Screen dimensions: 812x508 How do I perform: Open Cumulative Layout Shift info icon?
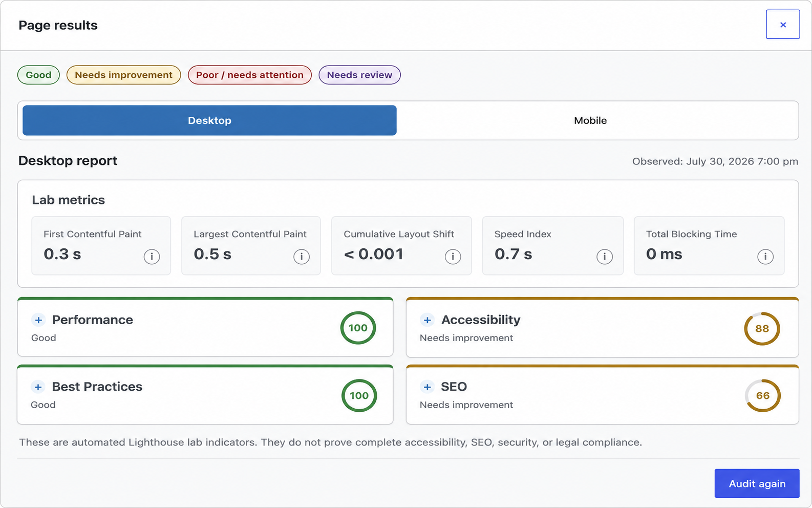click(453, 257)
